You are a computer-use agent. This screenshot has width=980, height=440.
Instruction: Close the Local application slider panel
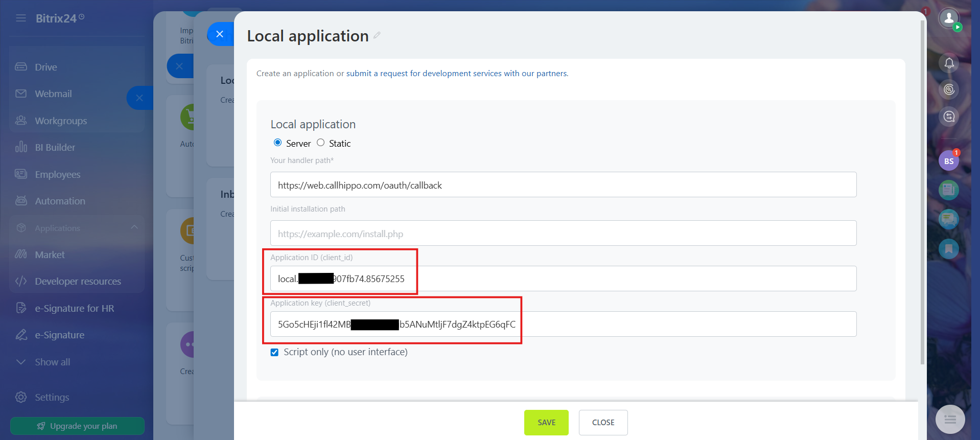pos(220,34)
